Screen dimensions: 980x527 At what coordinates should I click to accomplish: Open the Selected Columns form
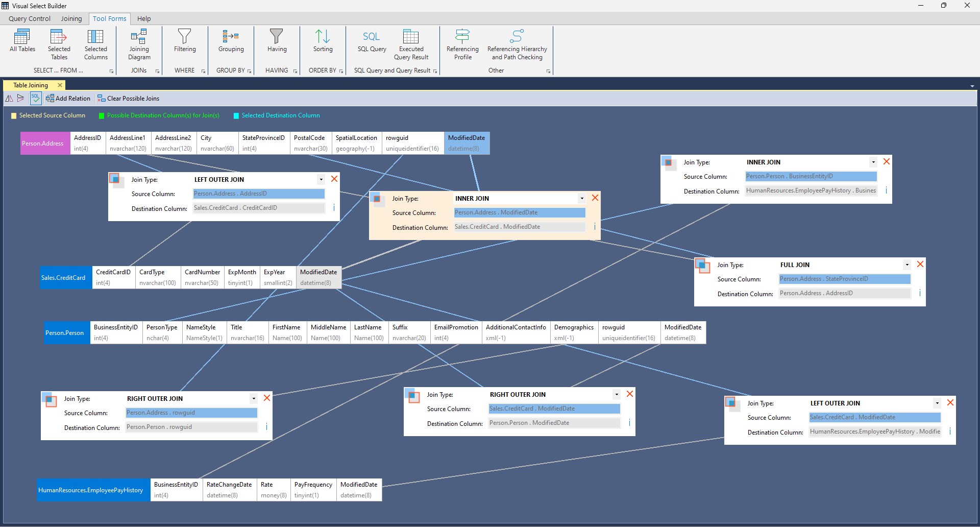tap(96, 45)
